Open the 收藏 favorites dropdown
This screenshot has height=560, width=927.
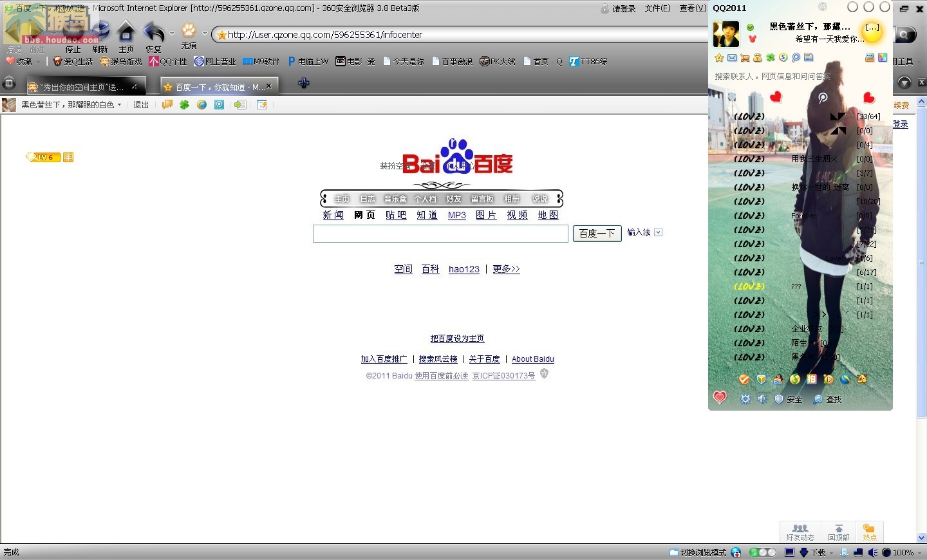[39, 62]
